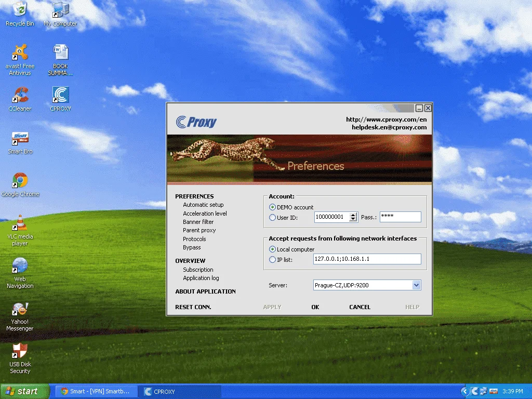Click OK to confirm preferences
The height and width of the screenshot is (399, 532).
point(315,307)
